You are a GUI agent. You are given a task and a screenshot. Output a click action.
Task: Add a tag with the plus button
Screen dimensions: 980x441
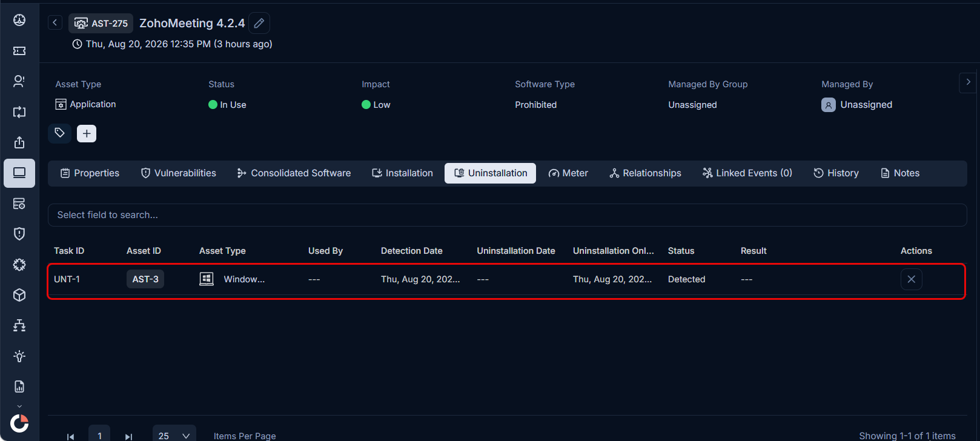click(x=87, y=133)
